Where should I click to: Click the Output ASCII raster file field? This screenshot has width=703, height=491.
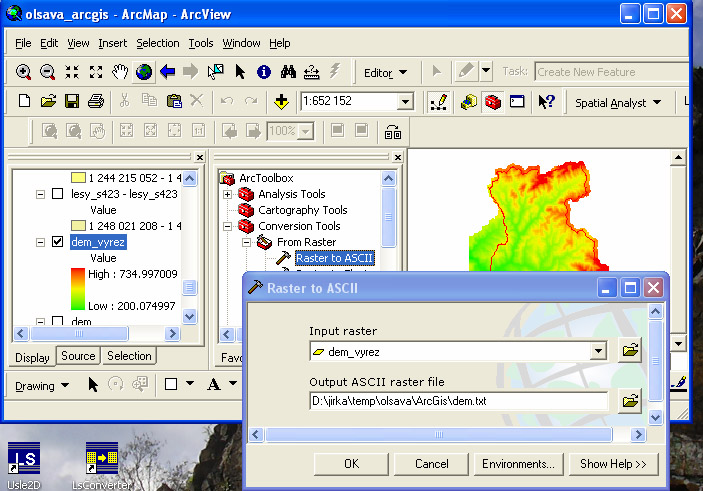point(459,400)
